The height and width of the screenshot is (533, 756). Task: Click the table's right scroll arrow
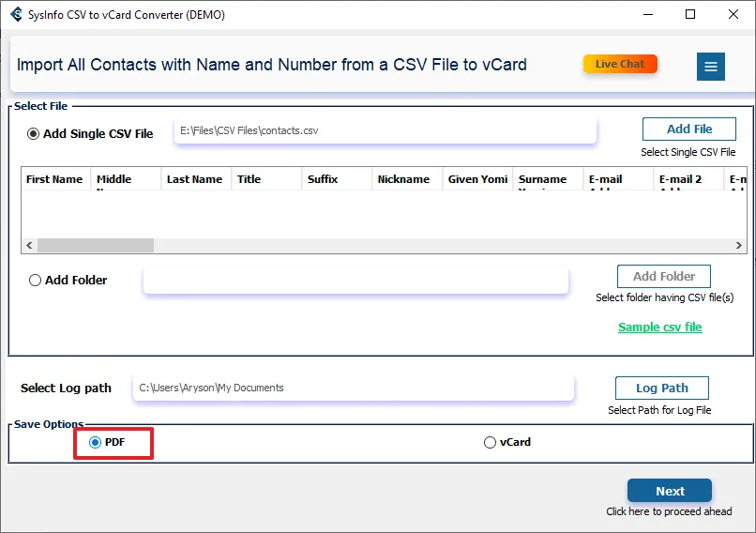pos(738,246)
